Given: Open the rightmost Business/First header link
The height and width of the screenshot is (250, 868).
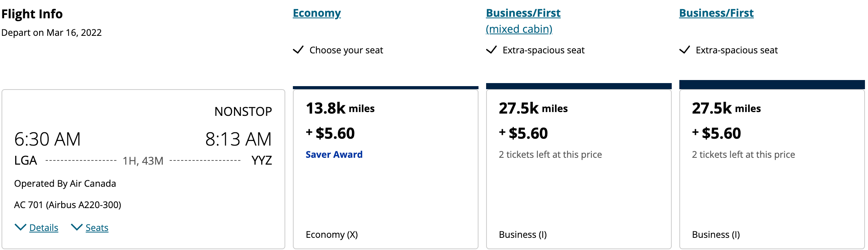Looking at the screenshot, I should click(x=716, y=13).
